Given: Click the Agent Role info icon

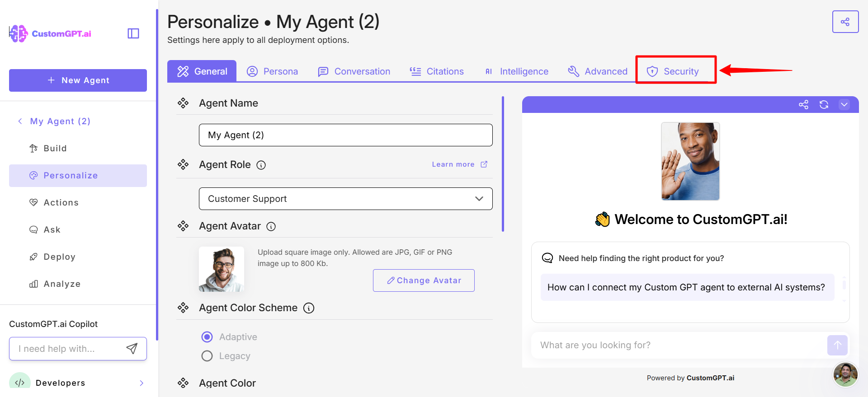Looking at the screenshot, I should tap(261, 165).
